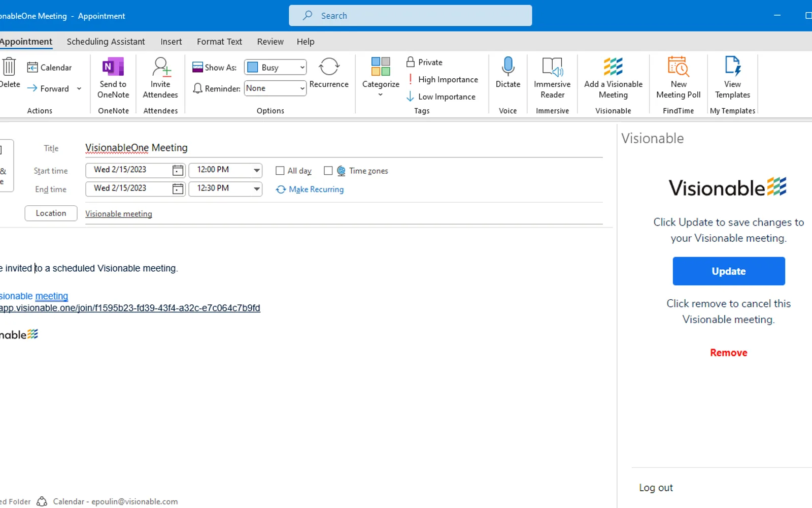Click the Send to OneNote icon
This screenshot has height=508, width=812.
pyautogui.click(x=113, y=78)
